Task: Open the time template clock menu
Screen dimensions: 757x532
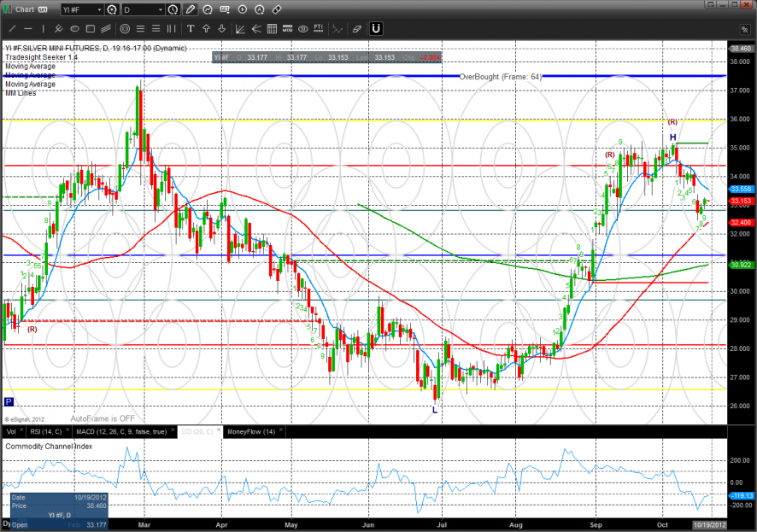Action: 173,9
